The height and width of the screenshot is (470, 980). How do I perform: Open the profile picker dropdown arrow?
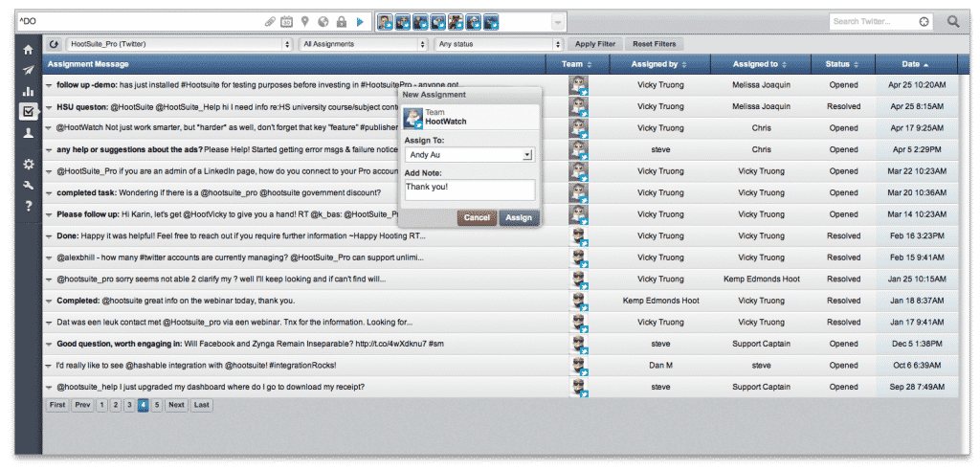(558, 23)
